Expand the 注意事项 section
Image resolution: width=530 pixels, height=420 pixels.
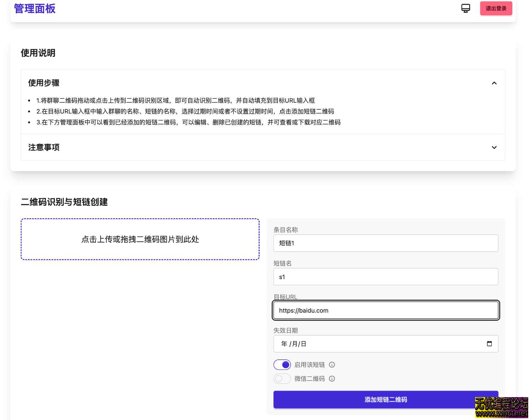(x=494, y=148)
